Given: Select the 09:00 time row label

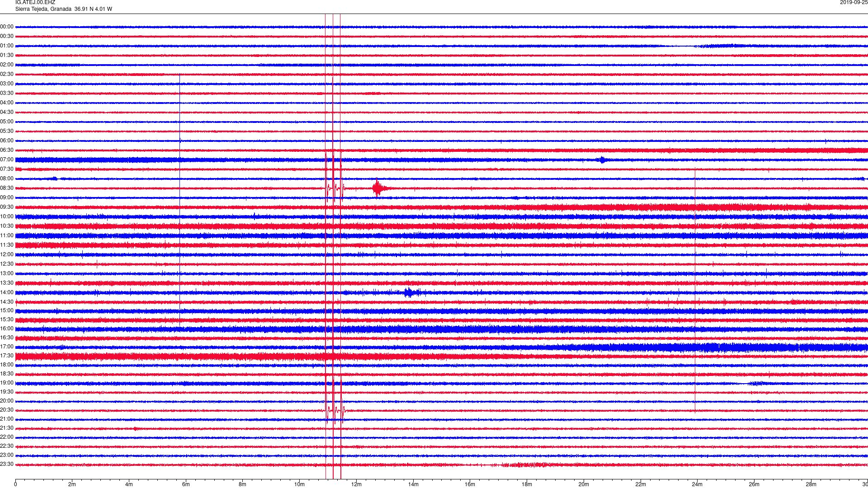Looking at the screenshot, I should point(7,198).
